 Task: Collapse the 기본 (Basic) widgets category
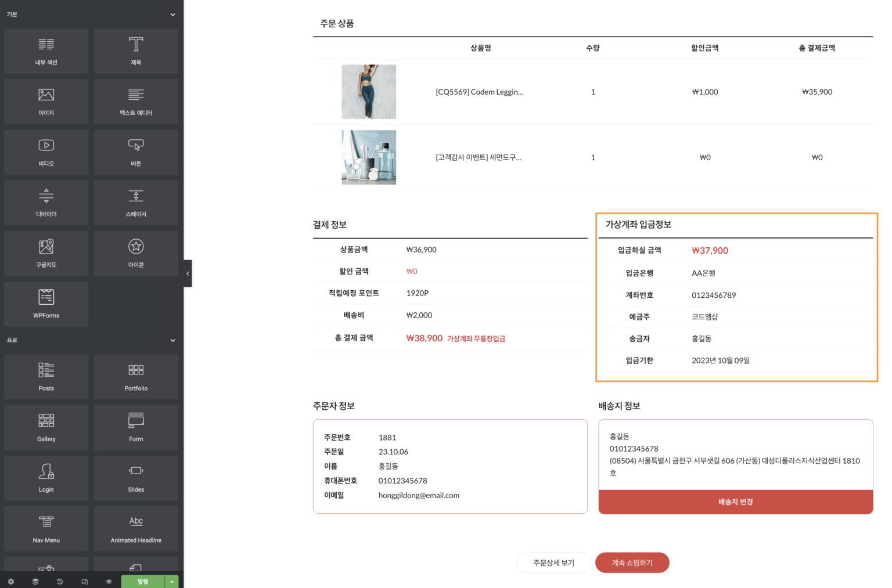(x=172, y=15)
